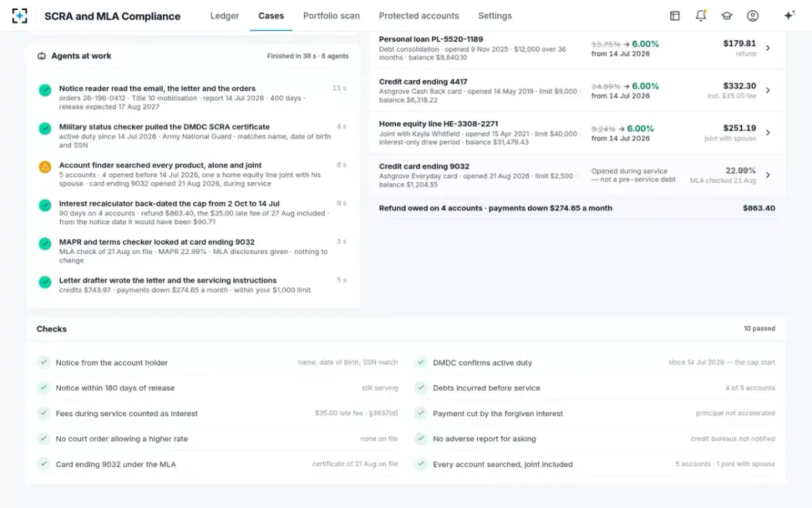Click the check icon for No adverse report
Image resolution: width=812 pixels, height=508 pixels.
click(x=421, y=439)
